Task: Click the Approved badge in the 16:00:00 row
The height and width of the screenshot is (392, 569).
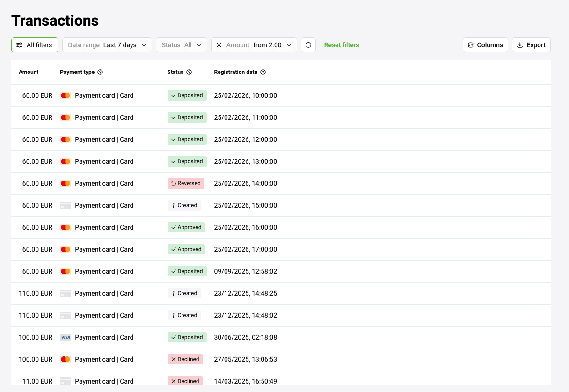Action: (x=187, y=227)
